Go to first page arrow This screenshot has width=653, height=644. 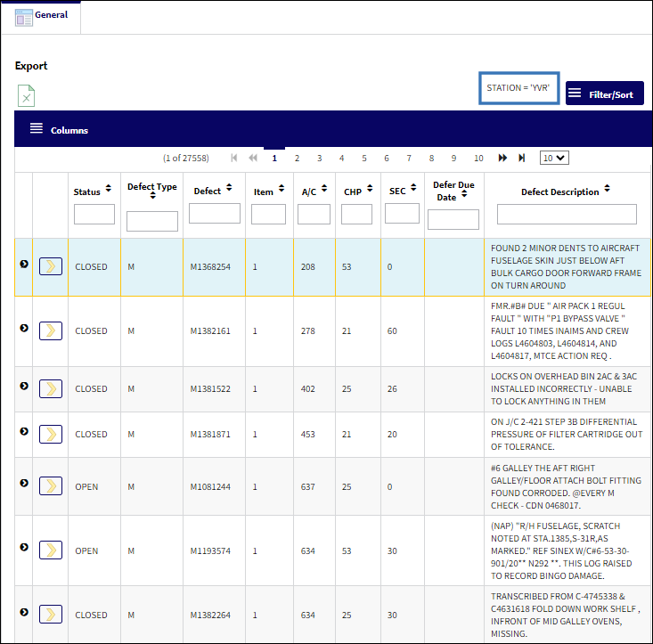tap(234, 159)
